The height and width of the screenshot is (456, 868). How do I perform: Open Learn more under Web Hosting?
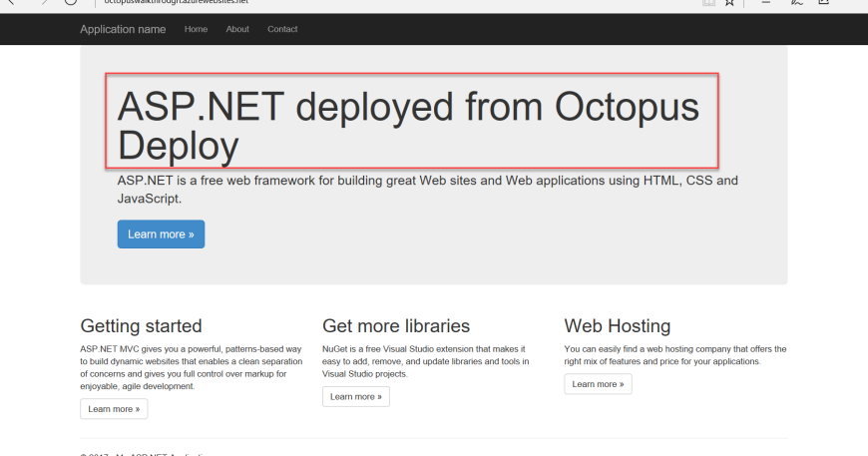click(x=598, y=384)
